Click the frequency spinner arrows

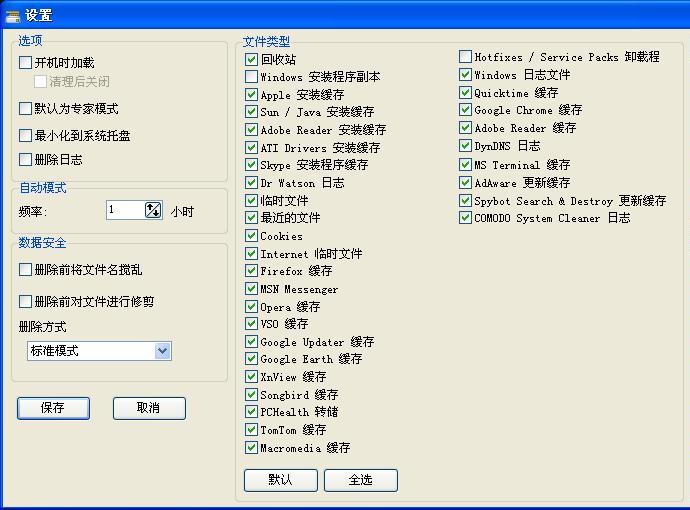152,210
